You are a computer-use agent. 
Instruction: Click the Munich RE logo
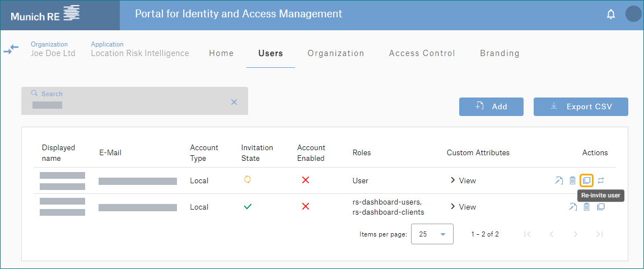(45, 15)
